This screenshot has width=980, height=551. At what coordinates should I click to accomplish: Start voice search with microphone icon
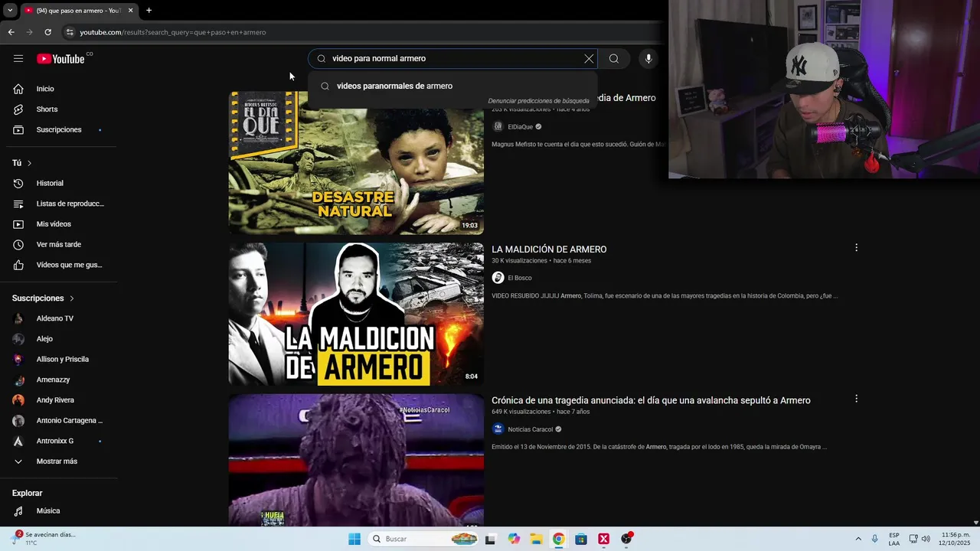click(x=648, y=59)
